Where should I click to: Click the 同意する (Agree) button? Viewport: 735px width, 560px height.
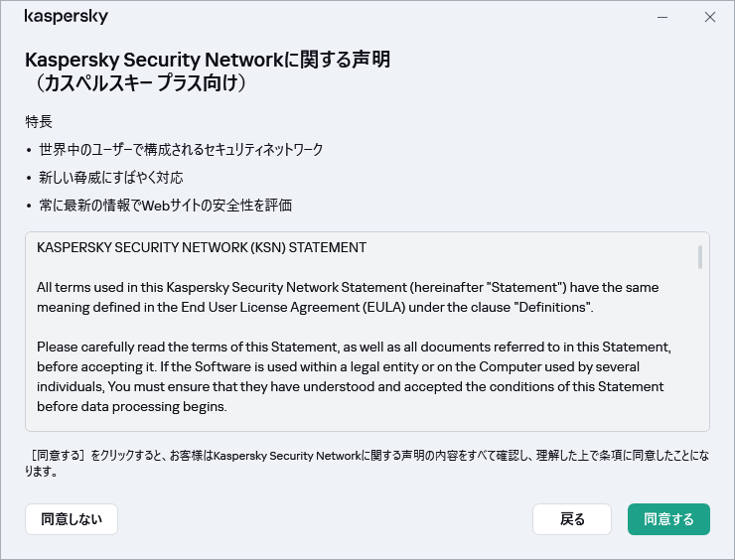pyautogui.click(x=668, y=519)
